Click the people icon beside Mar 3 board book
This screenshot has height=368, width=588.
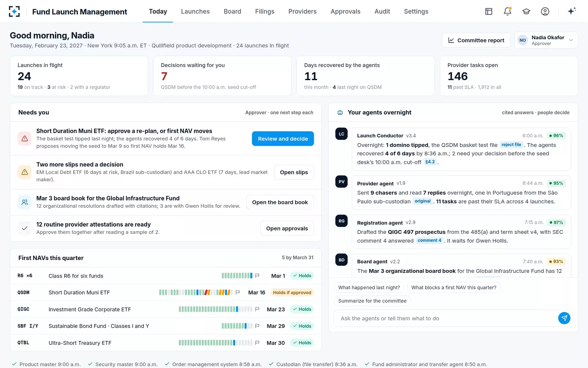pos(24,202)
